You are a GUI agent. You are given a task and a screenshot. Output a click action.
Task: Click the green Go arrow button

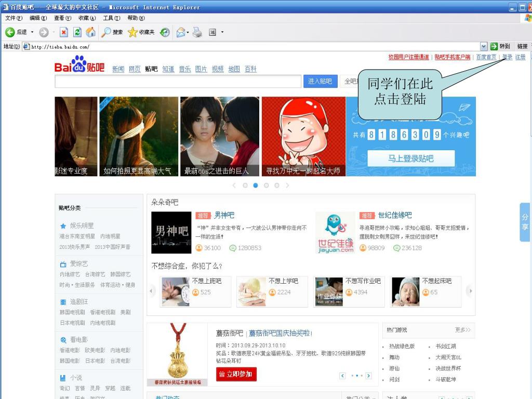click(494, 46)
